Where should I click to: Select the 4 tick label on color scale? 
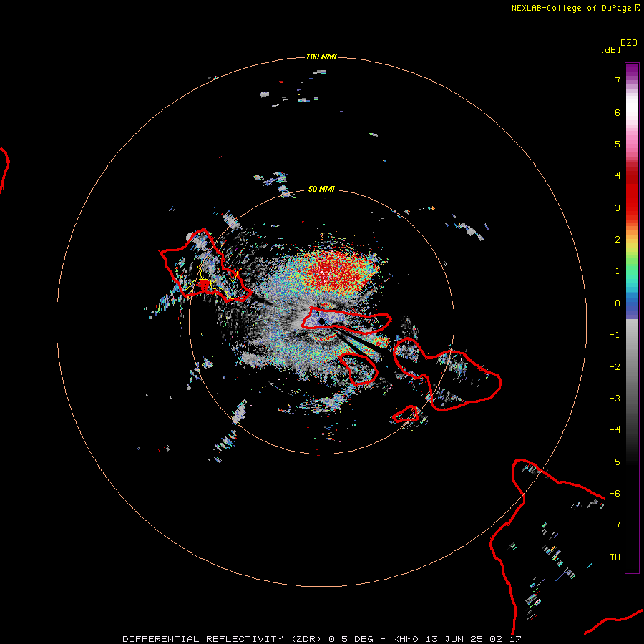(618, 176)
